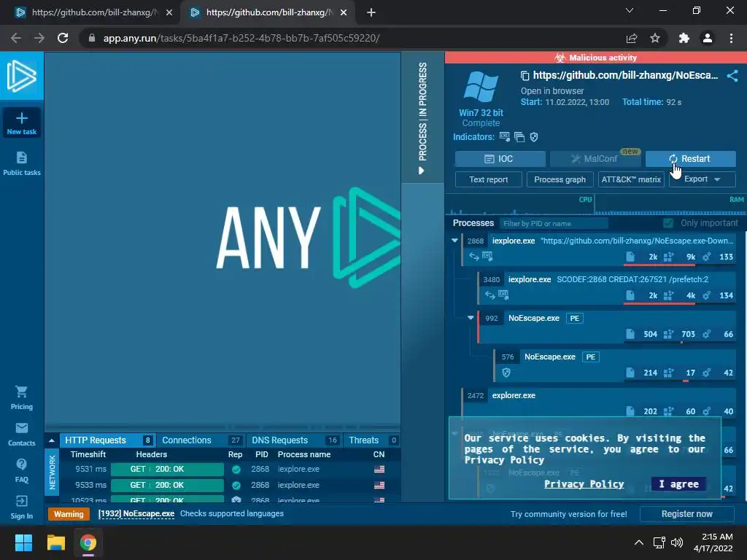
Task: Open the Privacy Policy link
Action: click(x=584, y=484)
